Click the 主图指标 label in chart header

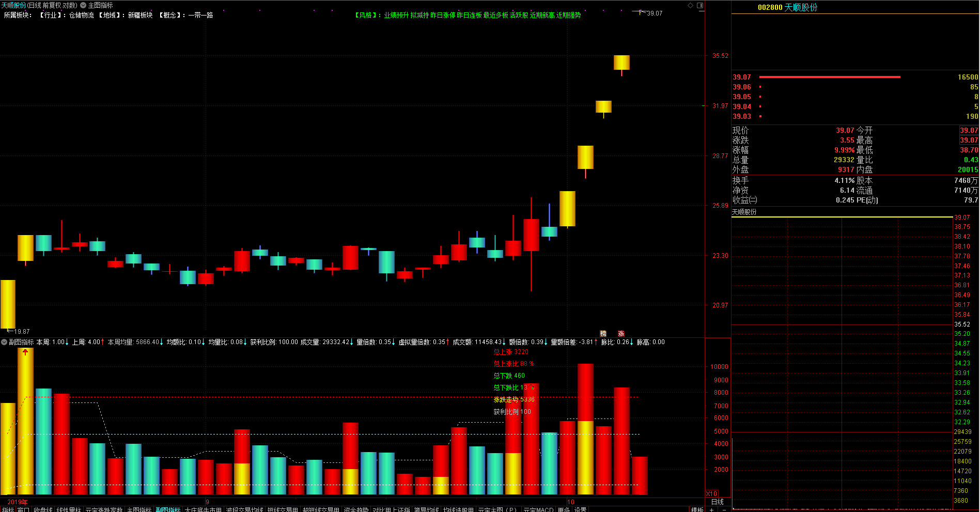(x=100, y=5)
